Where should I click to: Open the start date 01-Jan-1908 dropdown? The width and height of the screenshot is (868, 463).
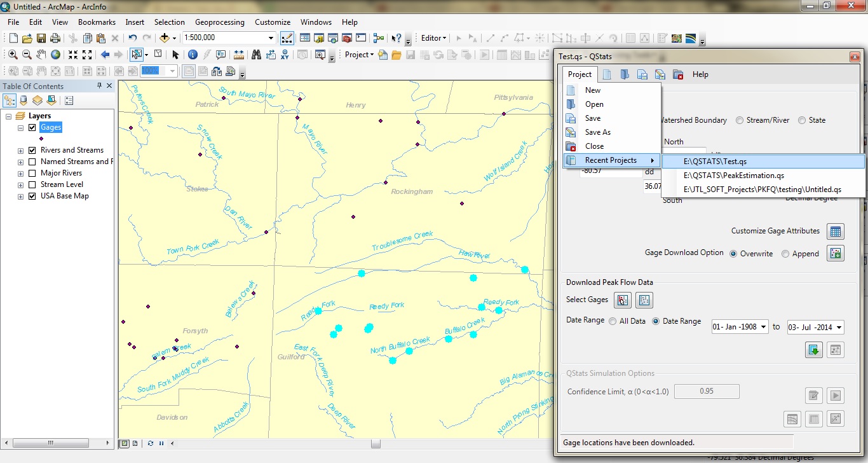pos(763,328)
